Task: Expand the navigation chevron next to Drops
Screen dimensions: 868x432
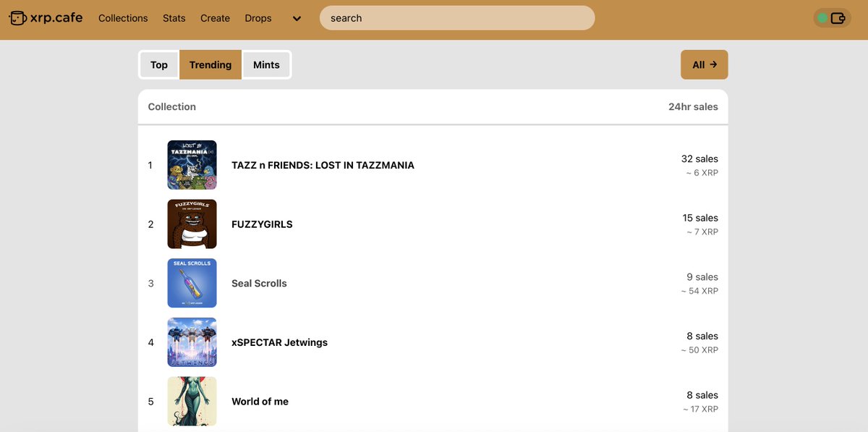Action: click(296, 18)
